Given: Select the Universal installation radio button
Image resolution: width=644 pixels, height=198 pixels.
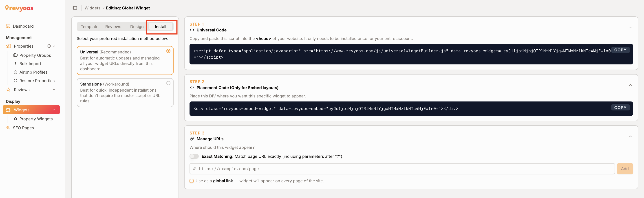Looking at the screenshot, I should click(168, 51).
